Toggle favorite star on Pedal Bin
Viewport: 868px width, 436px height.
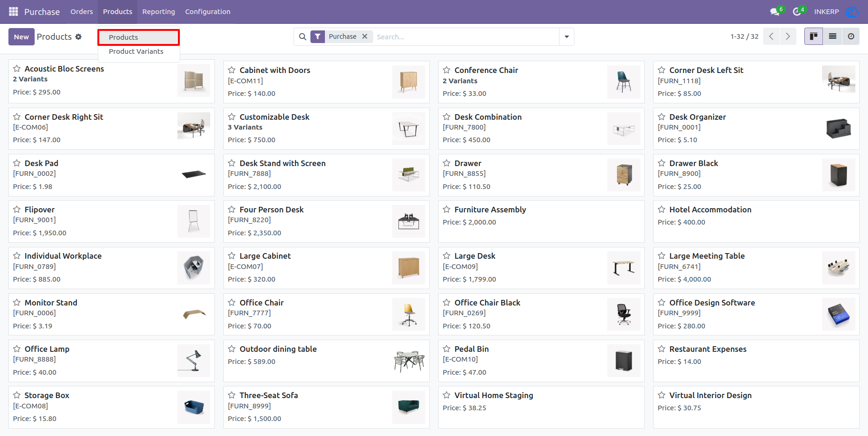tap(447, 349)
